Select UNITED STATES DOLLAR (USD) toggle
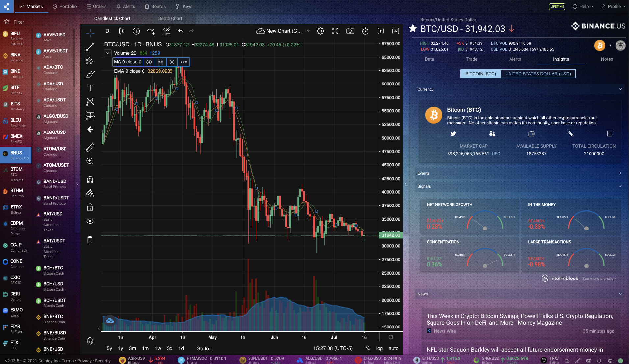The width and height of the screenshot is (629, 364). click(538, 74)
